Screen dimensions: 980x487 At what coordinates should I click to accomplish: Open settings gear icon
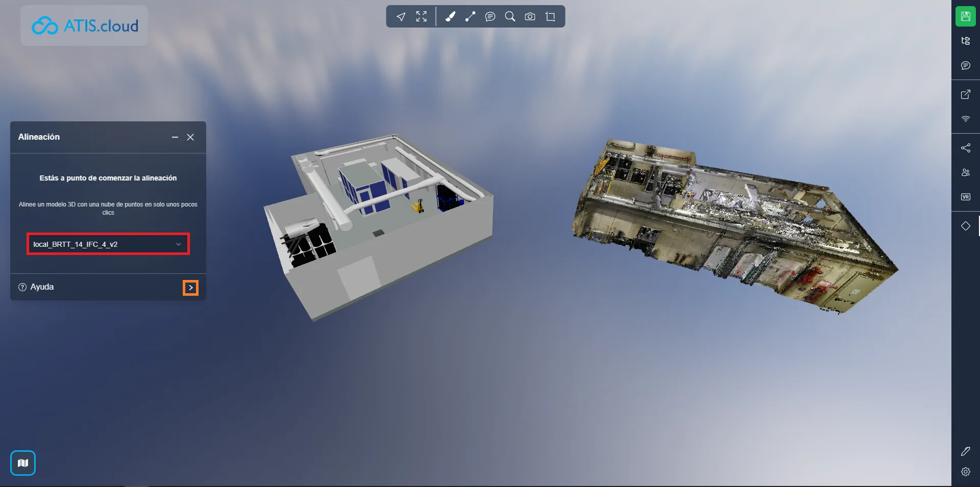click(x=965, y=472)
